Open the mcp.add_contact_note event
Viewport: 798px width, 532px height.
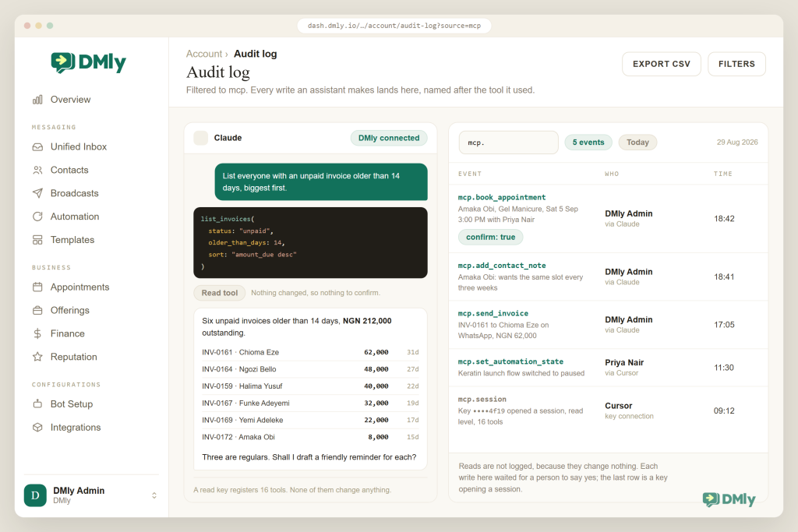608,277
